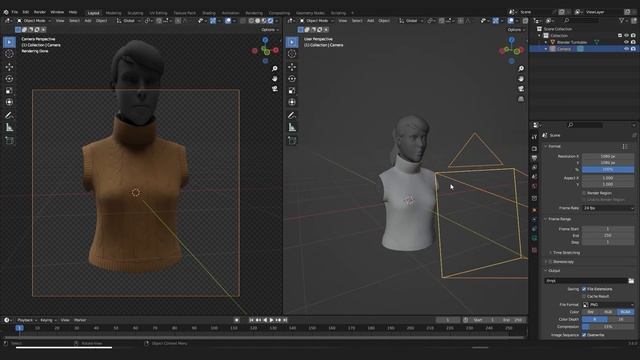Toggle the Cache Result checkbox
The height and width of the screenshot is (360, 640).
coord(584,296)
